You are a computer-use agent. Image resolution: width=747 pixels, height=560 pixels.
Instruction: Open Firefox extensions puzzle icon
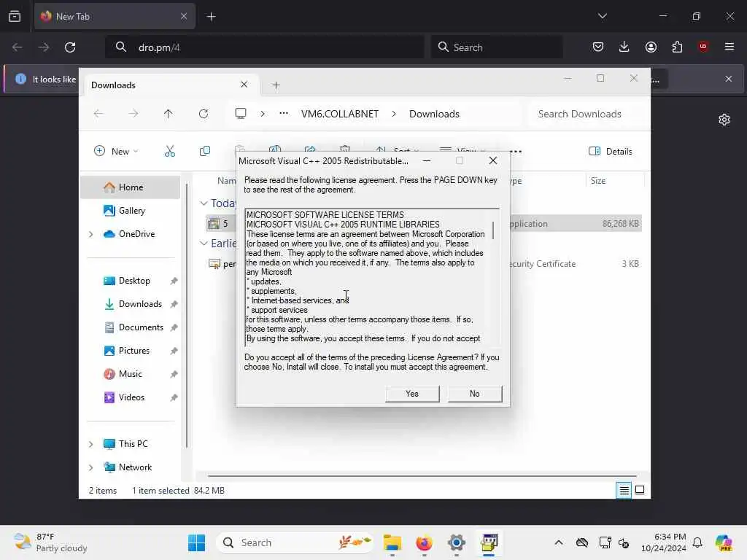(x=677, y=47)
